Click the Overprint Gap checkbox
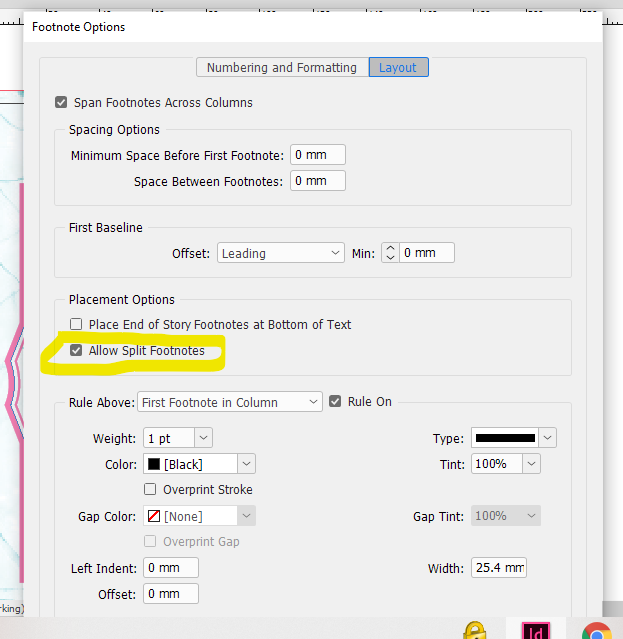This screenshot has height=639, width=623. point(150,541)
